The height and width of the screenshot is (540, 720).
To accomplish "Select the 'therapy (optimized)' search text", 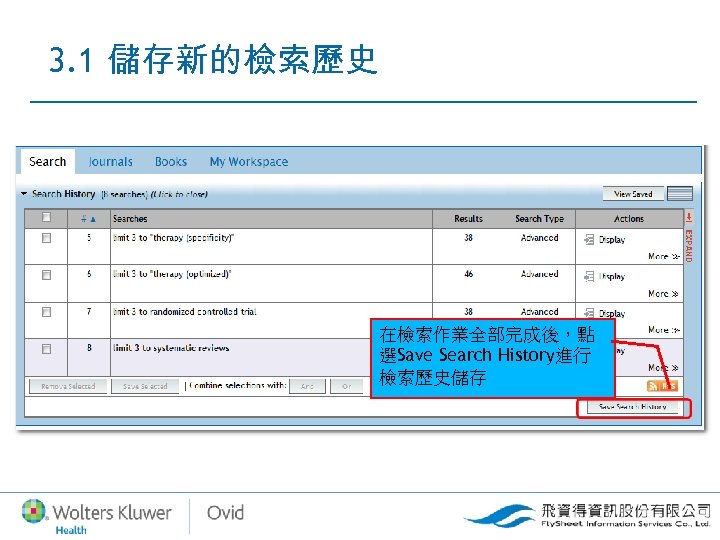I will (x=172, y=274).
